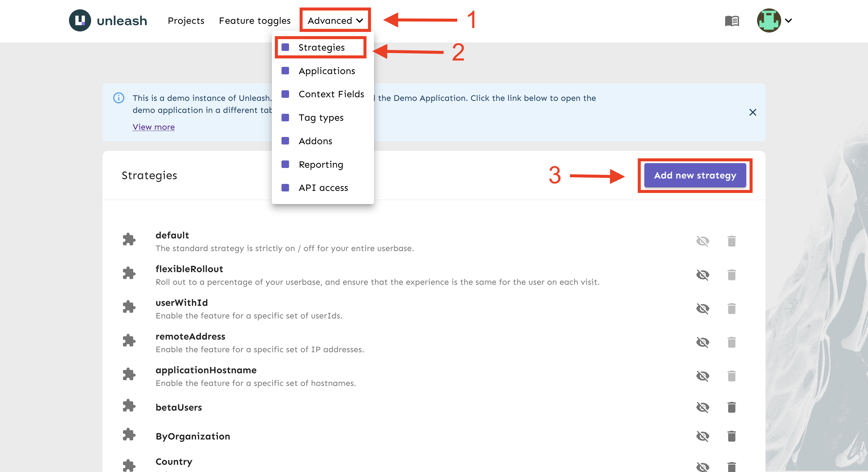Follow the View more link
Screen dimensions: 868x472
tap(154, 127)
